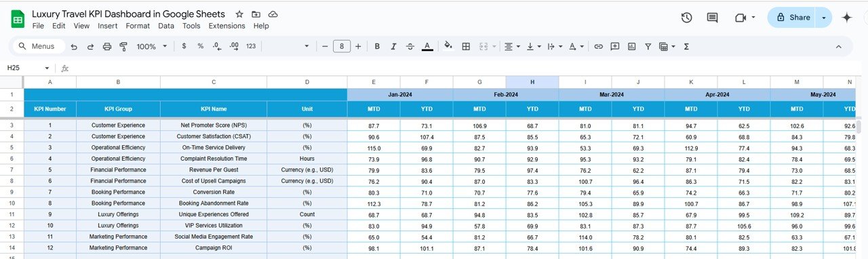The image size is (868, 259).
Task: Open the Insert menu
Action: point(107,26)
